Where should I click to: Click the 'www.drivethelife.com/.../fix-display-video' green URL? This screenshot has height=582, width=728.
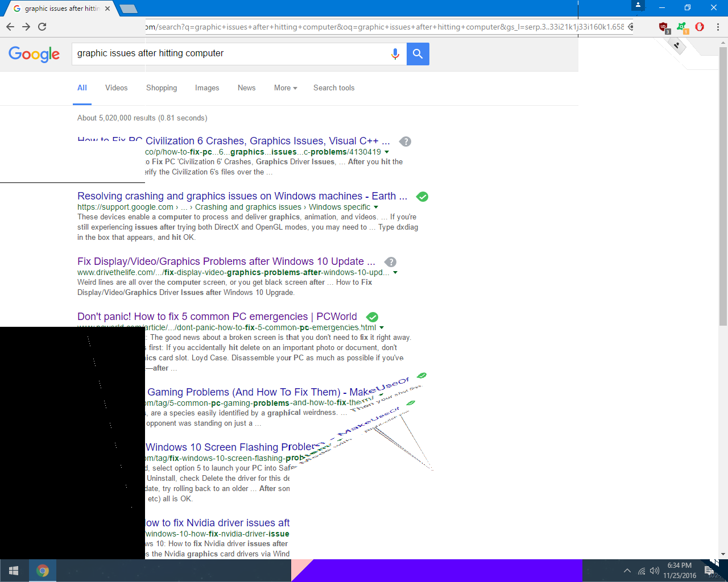[x=234, y=273]
